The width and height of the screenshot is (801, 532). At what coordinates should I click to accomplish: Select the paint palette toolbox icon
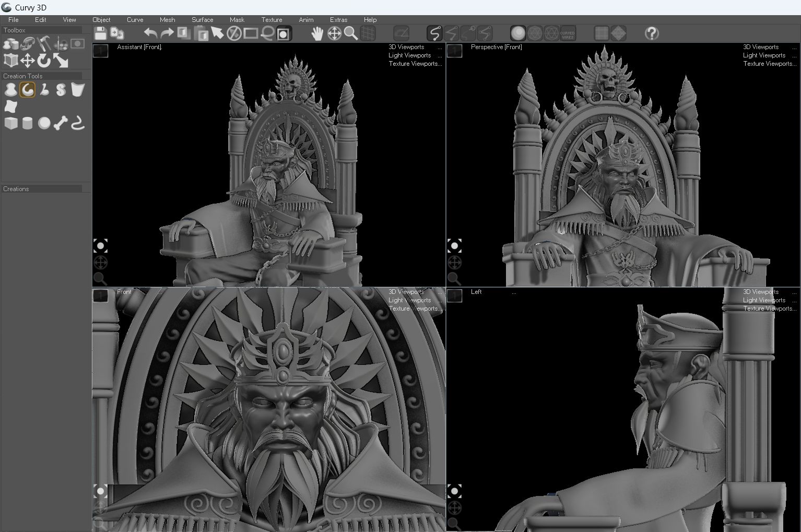click(x=61, y=44)
